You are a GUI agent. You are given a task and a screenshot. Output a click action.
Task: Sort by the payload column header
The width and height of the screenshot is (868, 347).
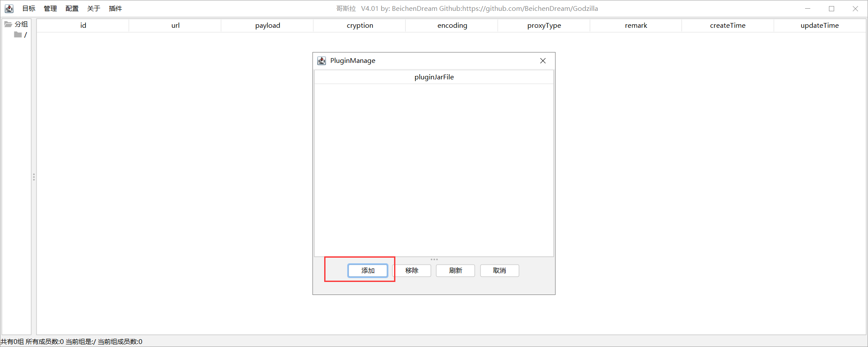(x=267, y=26)
